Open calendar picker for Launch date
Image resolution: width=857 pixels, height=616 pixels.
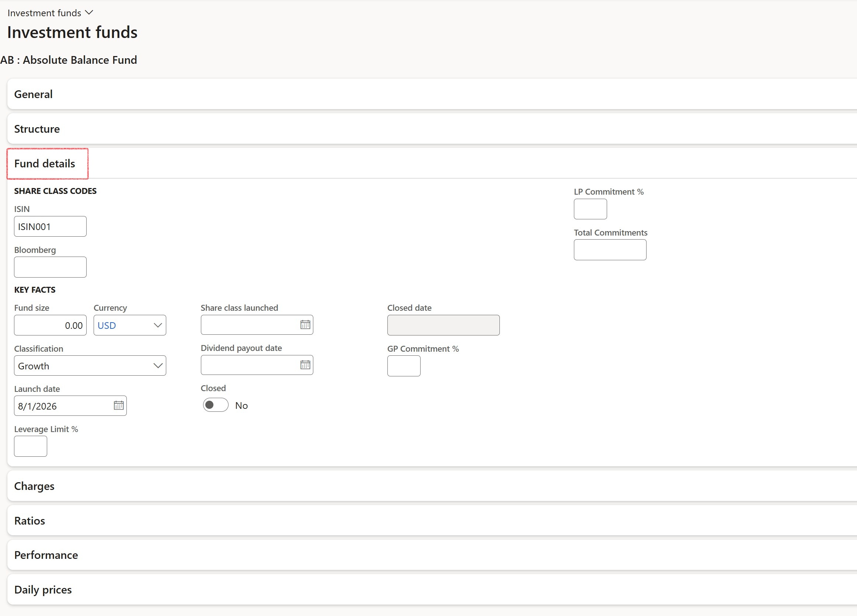tap(119, 406)
